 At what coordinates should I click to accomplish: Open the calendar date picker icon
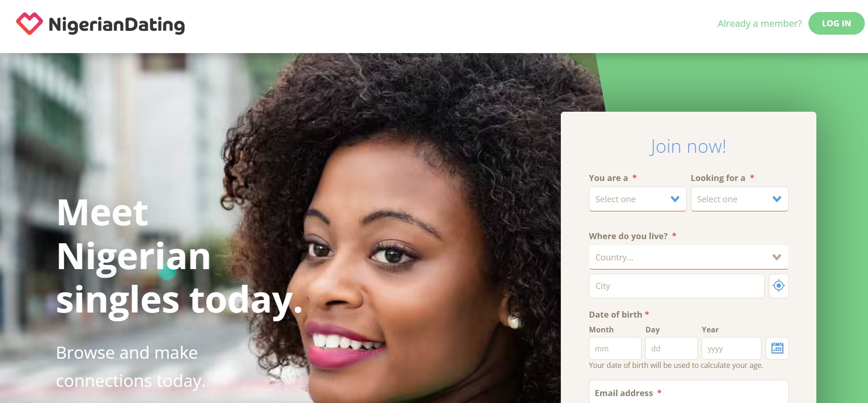coord(777,348)
